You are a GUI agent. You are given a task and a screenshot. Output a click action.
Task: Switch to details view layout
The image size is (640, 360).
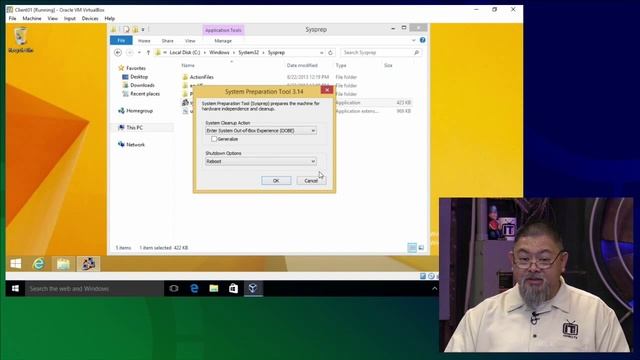412,248
